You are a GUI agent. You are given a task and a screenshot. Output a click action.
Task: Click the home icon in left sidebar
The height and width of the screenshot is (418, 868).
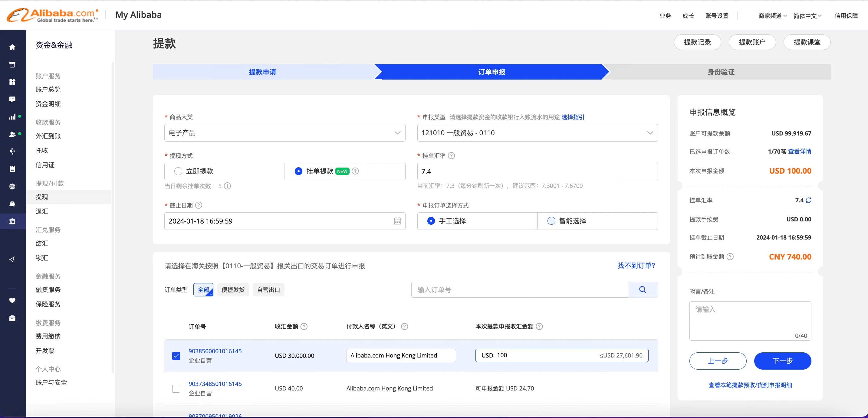point(12,47)
